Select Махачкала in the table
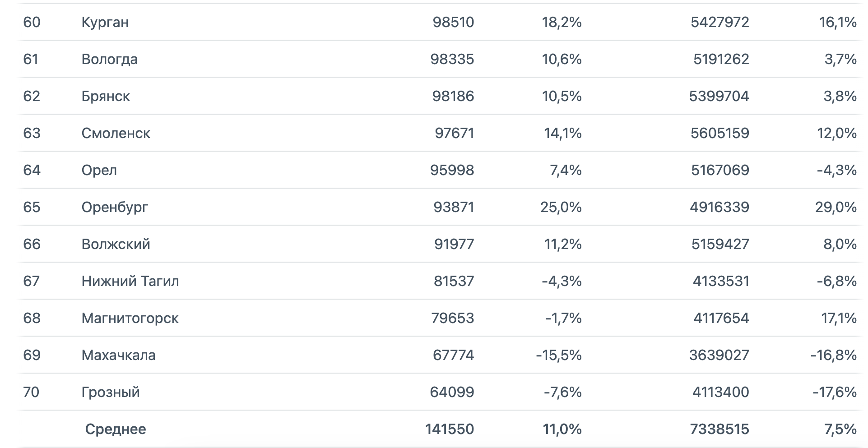Viewport: 868px width, 448px height. (x=118, y=355)
